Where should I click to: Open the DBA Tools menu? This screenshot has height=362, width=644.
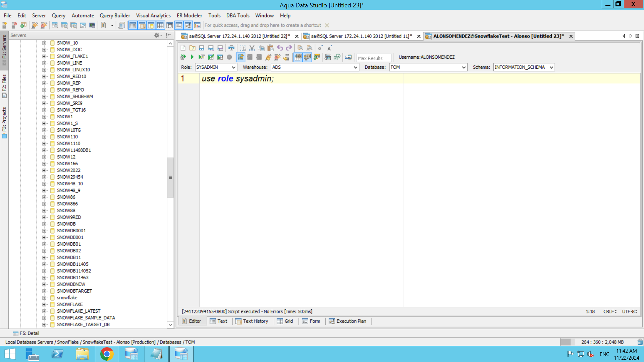click(x=237, y=15)
